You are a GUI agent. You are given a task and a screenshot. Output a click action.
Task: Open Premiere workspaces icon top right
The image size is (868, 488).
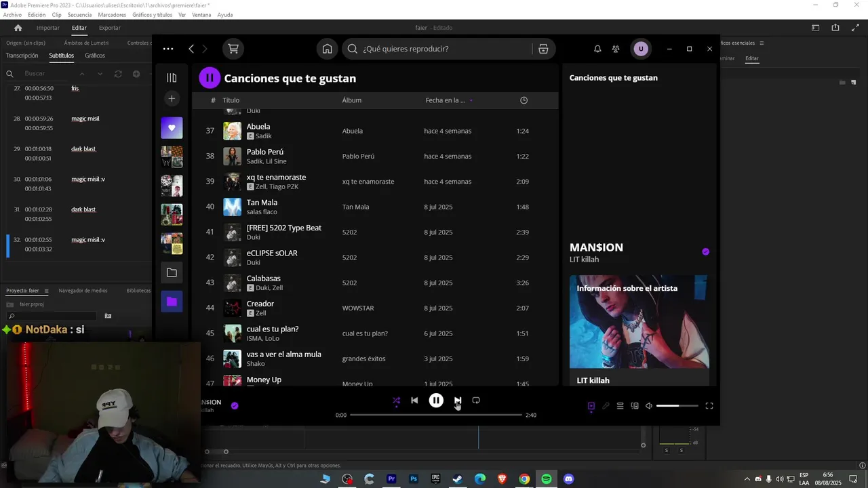(x=816, y=28)
